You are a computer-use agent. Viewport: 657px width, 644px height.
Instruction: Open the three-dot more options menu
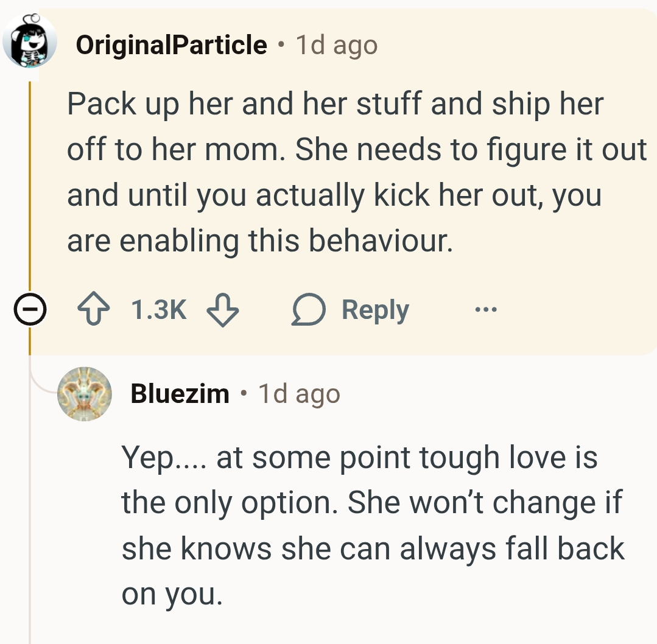[x=486, y=310]
